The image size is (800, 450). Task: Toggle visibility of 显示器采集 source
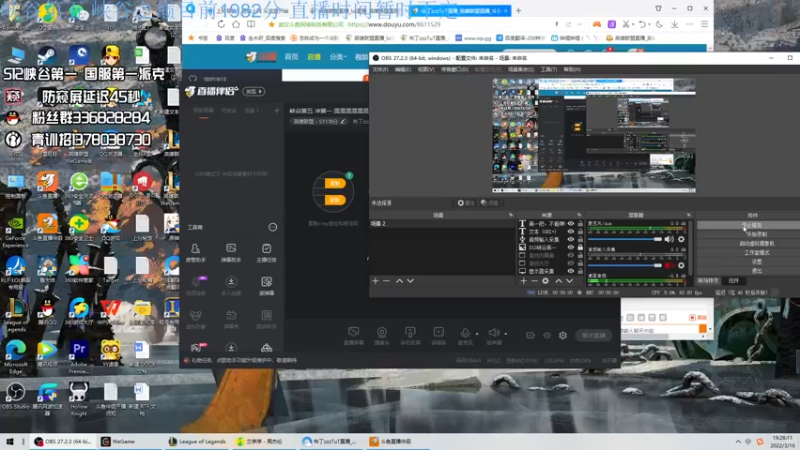(x=571, y=271)
